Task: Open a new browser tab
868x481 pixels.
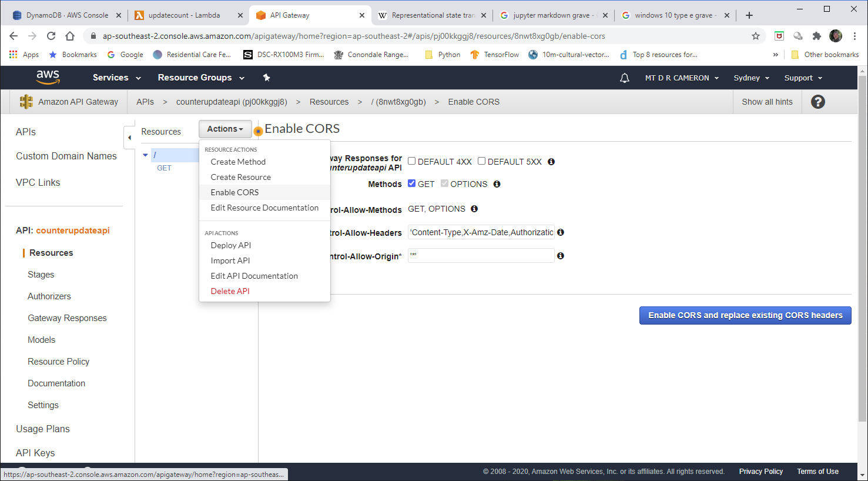Action: point(749,15)
